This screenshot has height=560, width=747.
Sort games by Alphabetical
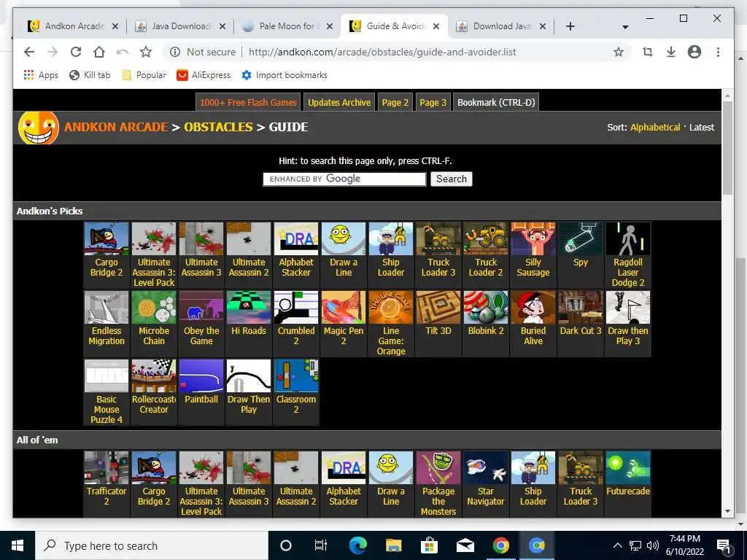tap(655, 127)
